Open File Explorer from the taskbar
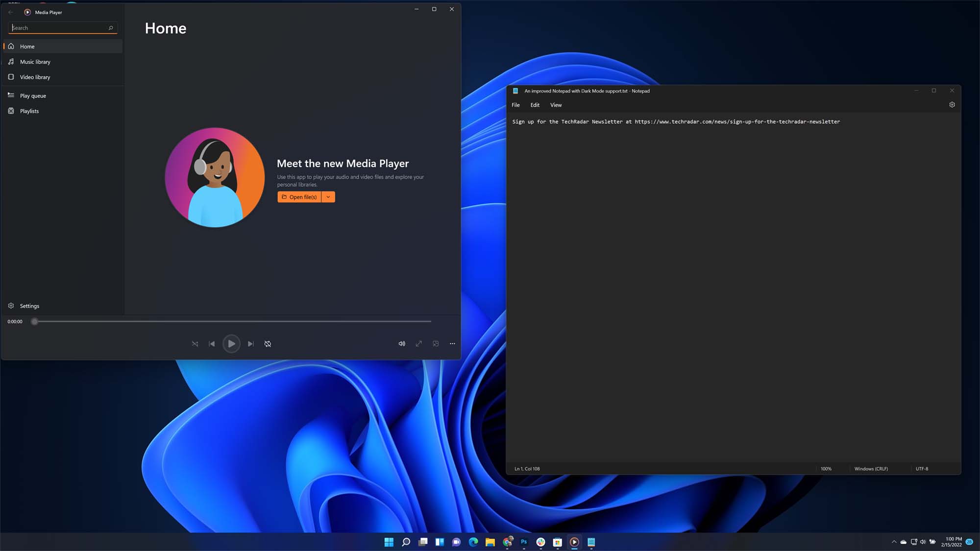 [490, 542]
